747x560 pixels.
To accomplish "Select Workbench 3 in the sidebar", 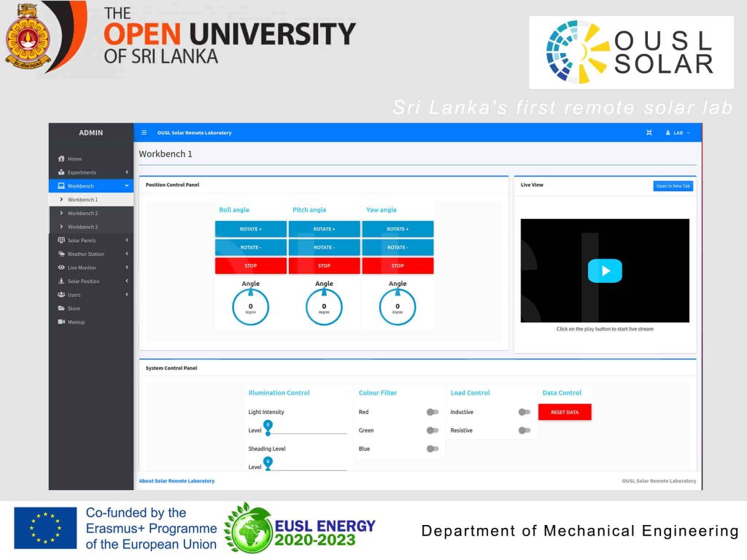I will [x=91, y=227].
